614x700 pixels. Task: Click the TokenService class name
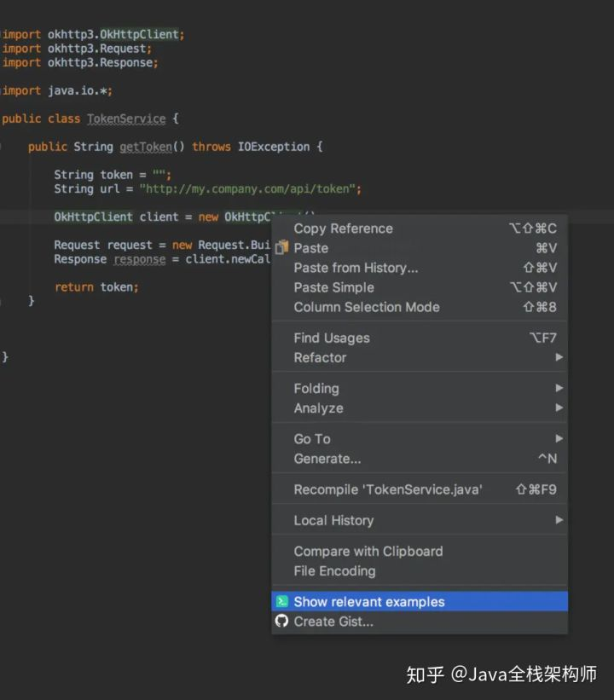[x=126, y=119]
